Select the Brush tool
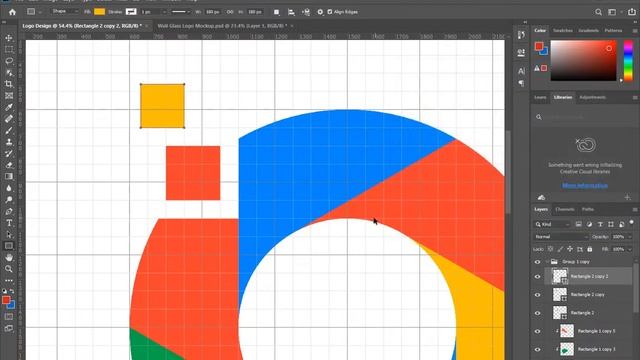Screen dimensions: 640x360 coord(9,131)
